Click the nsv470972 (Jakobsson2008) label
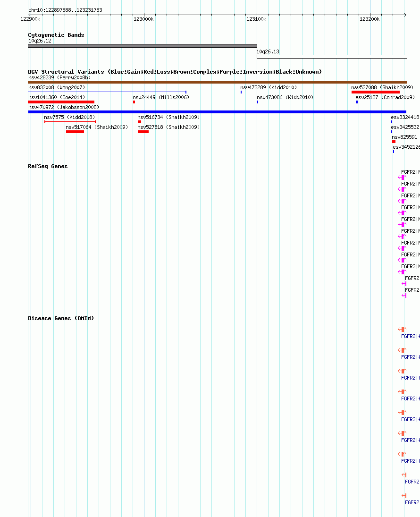 [64, 107]
